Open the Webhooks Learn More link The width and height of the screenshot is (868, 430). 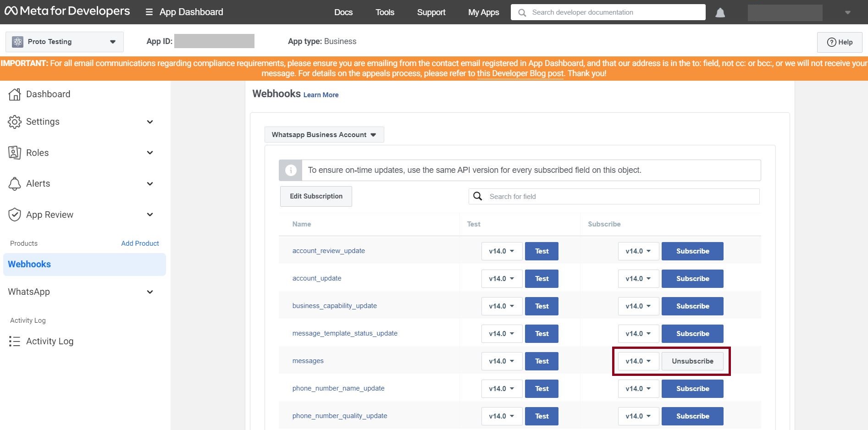pyautogui.click(x=321, y=95)
